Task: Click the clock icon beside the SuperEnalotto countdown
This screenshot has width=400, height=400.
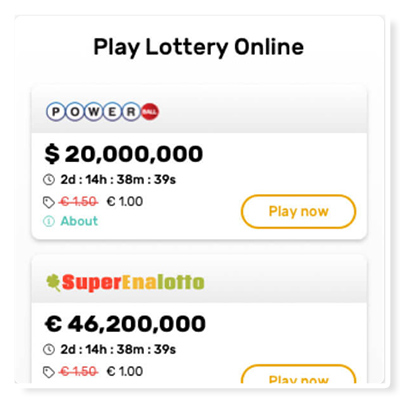Action: click(49, 350)
